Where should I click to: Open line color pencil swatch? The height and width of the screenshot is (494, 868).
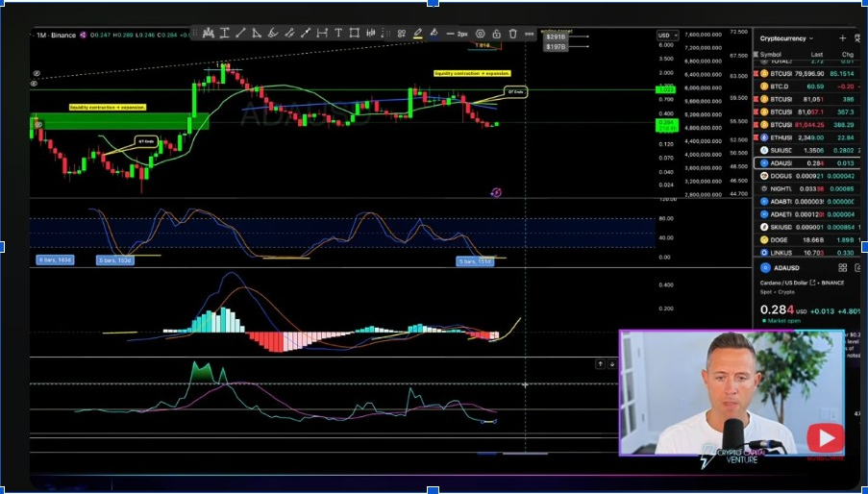point(417,34)
